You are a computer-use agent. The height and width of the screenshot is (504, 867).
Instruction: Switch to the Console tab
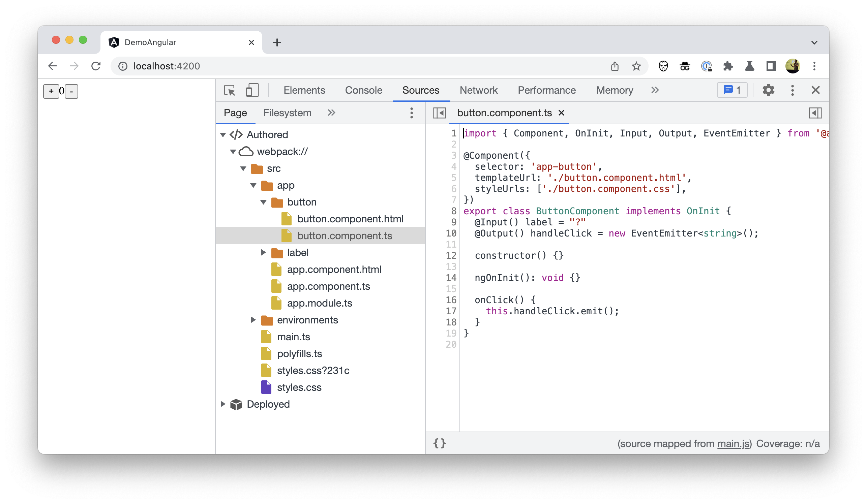pyautogui.click(x=363, y=90)
